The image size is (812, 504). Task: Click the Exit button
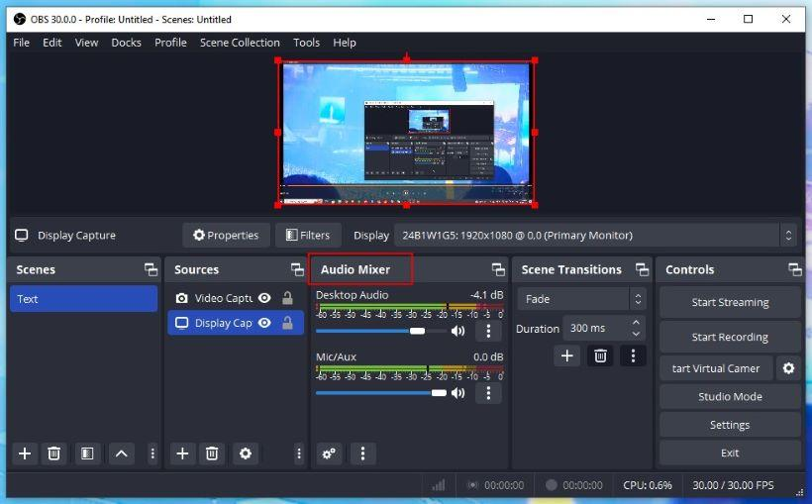coord(730,453)
